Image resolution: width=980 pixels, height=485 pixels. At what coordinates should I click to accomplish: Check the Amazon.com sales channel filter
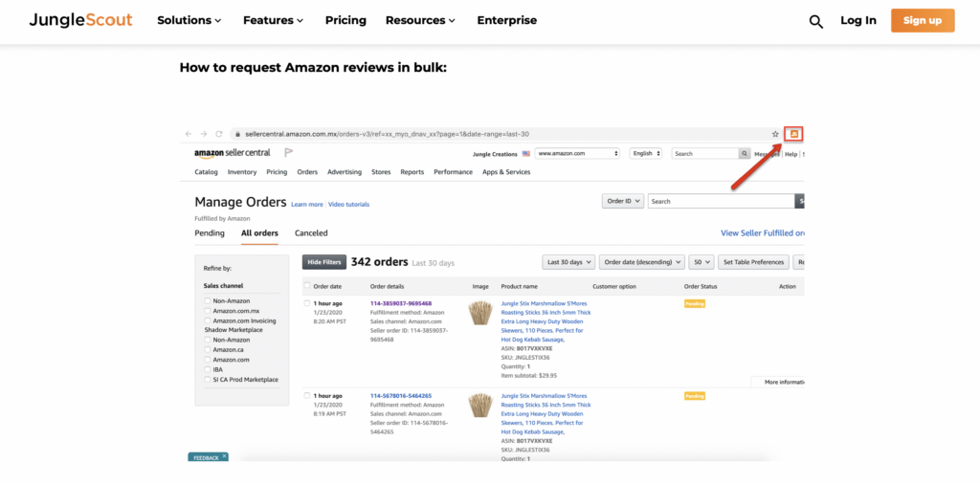pyautogui.click(x=207, y=360)
